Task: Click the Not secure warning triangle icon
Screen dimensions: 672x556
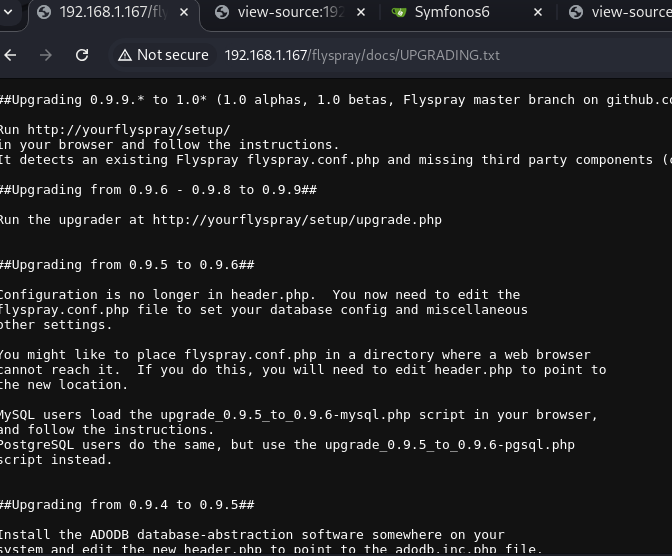Action: (x=123, y=55)
